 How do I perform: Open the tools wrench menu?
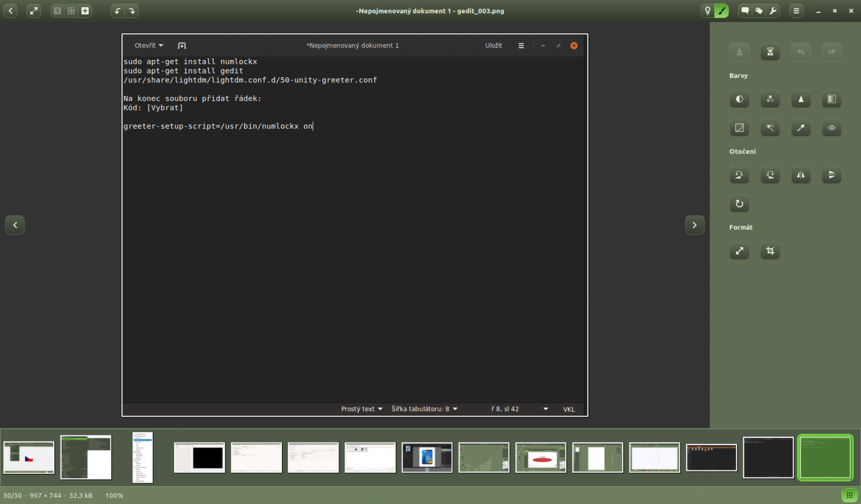[773, 11]
